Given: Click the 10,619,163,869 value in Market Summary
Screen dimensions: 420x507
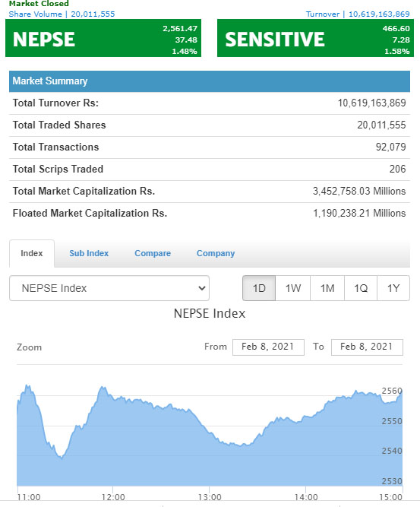Looking at the screenshot, I should click(372, 103).
